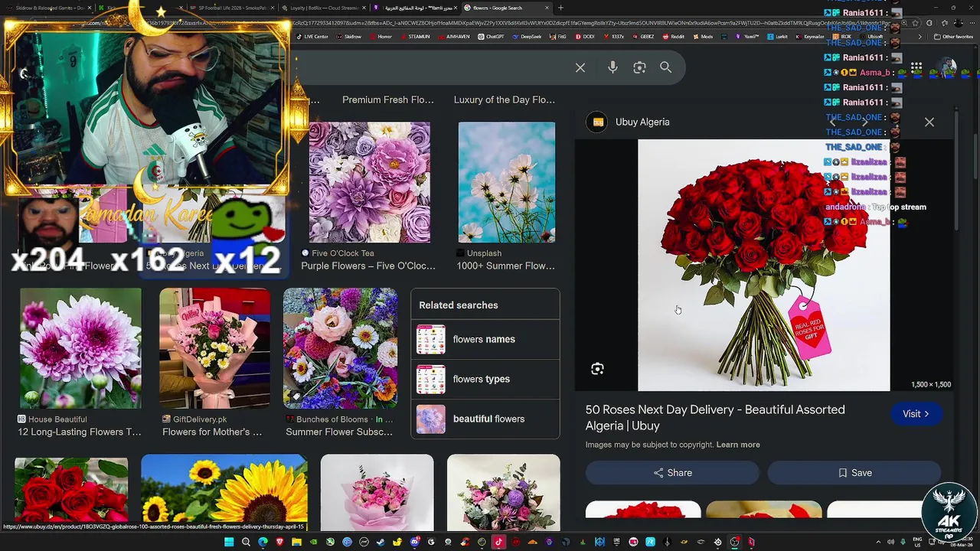
Task: Open the purple flowers Five O'Clock Tea thumbnail
Action: click(369, 182)
